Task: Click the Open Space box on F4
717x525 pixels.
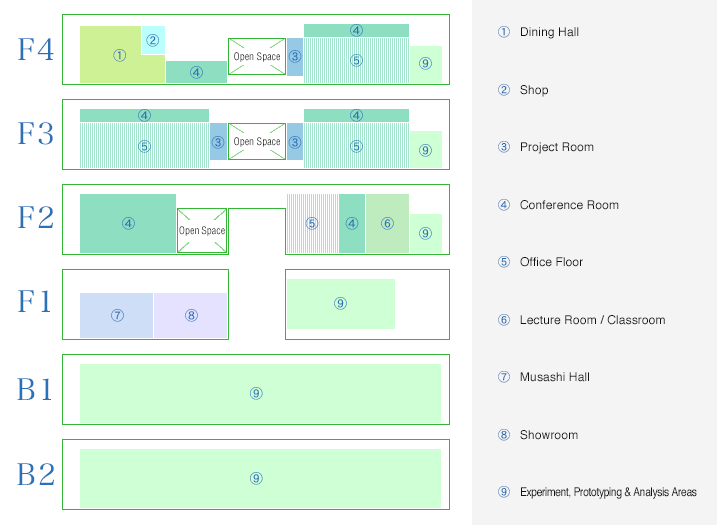Action: tap(257, 56)
